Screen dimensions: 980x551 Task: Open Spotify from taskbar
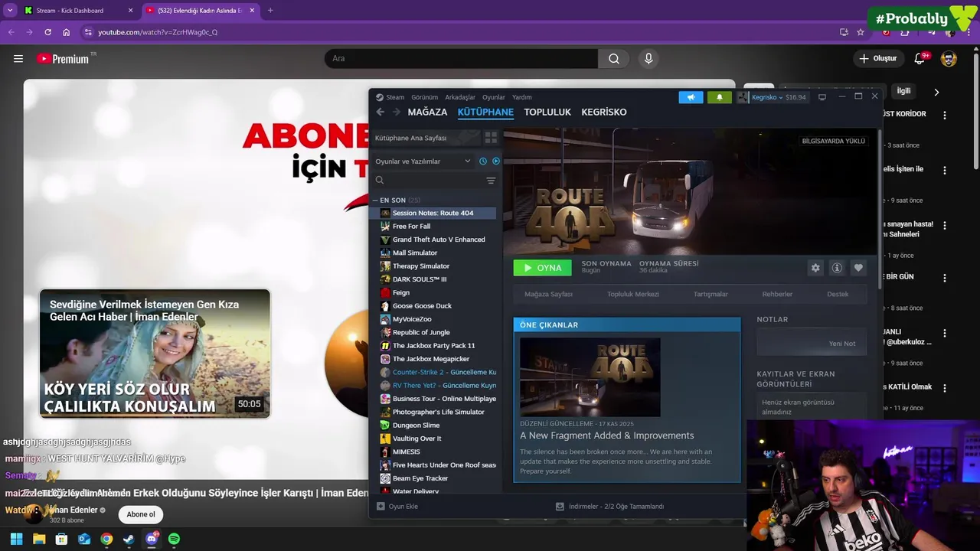tap(174, 539)
